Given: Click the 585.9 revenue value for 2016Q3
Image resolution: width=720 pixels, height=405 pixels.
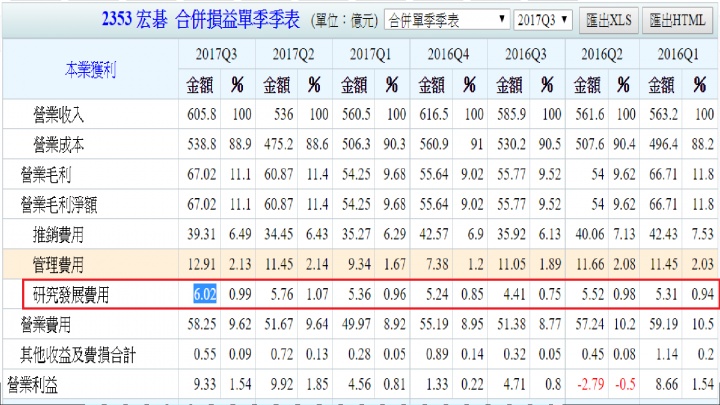Looking at the screenshot, I should click(x=512, y=114).
